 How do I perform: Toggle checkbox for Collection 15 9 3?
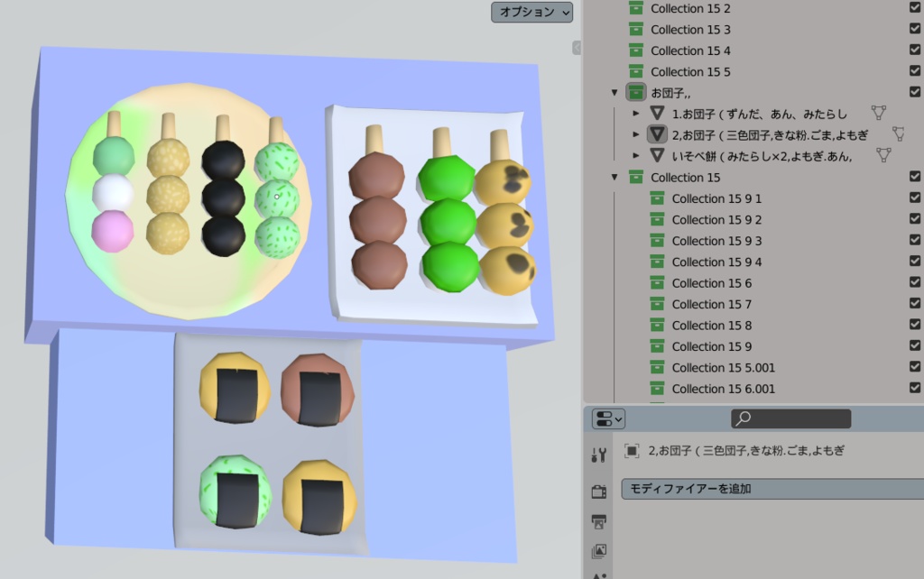(915, 240)
